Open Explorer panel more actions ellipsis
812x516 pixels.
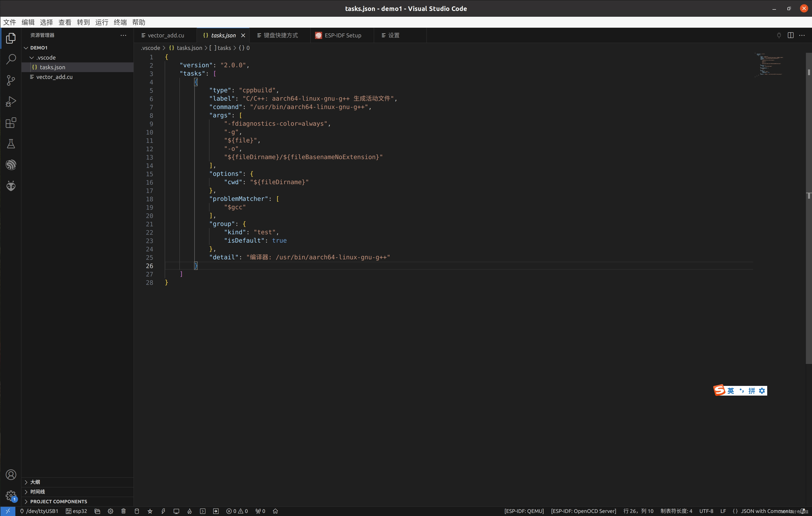123,35
